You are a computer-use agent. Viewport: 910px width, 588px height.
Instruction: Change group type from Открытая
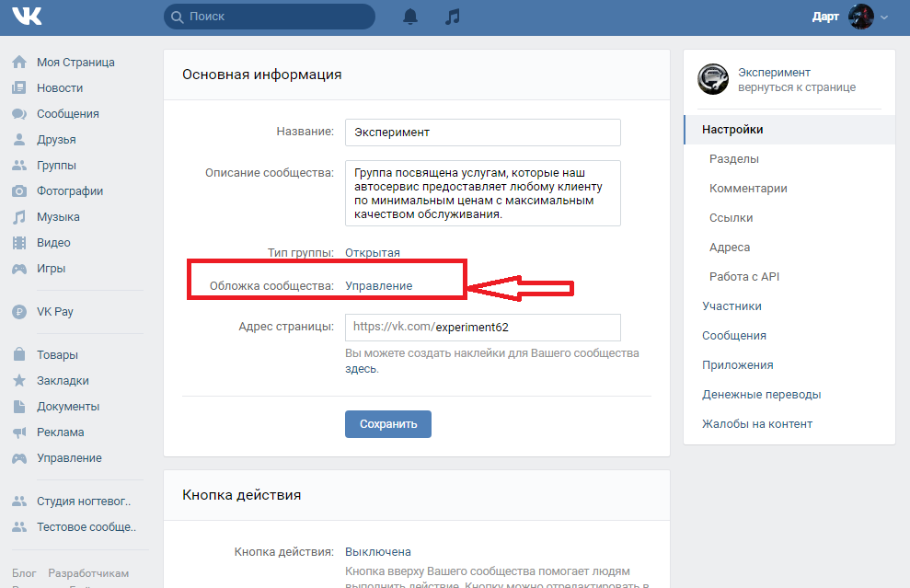pos(373,252)
